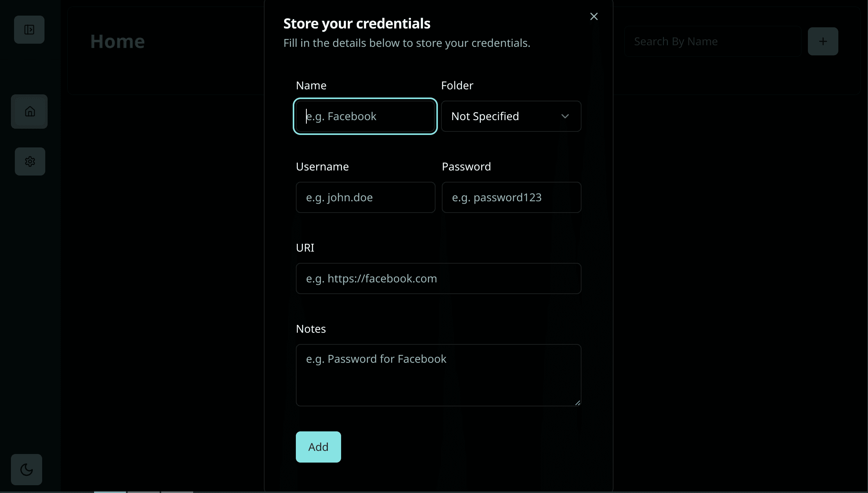The height and width of the screenshot is (493, 868).
Task: Focus the Name field with Facebook placeholder
Action: (365, 116)
